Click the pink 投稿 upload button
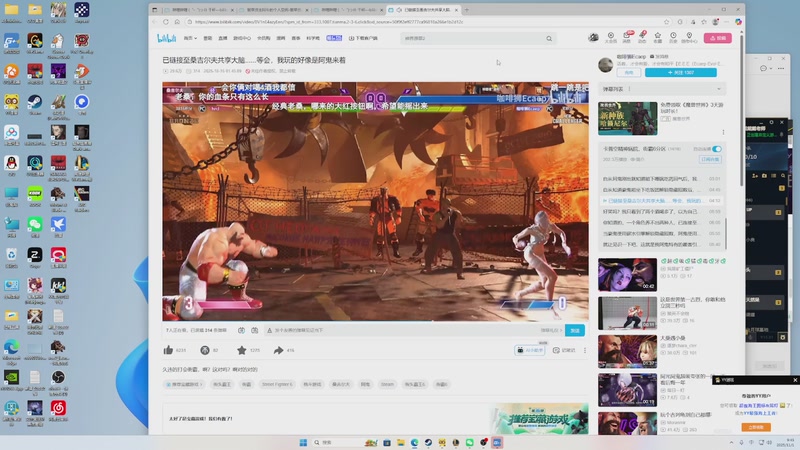 pos(717,38)
